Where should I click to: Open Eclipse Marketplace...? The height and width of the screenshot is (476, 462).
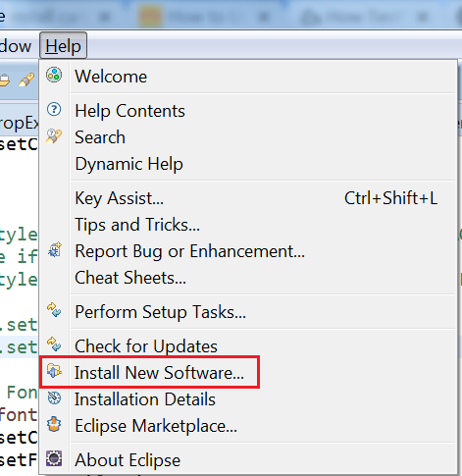point(247,426)
